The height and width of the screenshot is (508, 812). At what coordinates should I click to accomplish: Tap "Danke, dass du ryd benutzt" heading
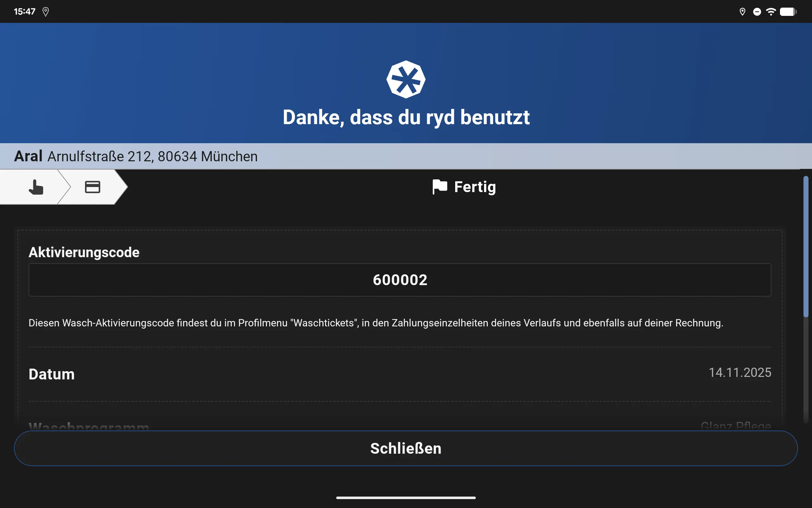(406, 117)
